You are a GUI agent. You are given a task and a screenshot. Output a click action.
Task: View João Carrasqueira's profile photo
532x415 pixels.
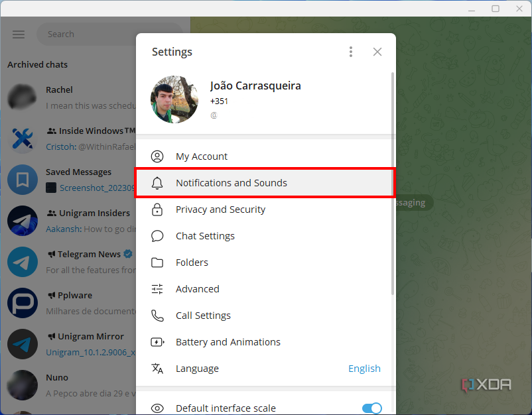174,100
